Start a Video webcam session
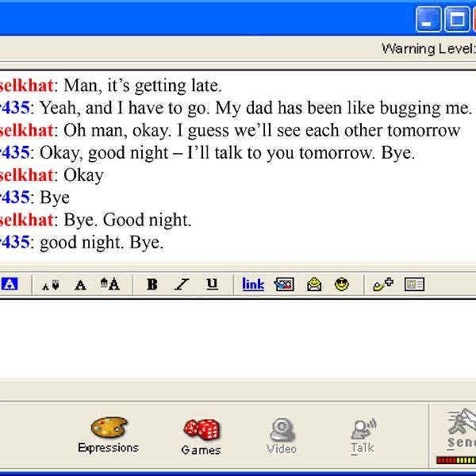 point(282,436)
